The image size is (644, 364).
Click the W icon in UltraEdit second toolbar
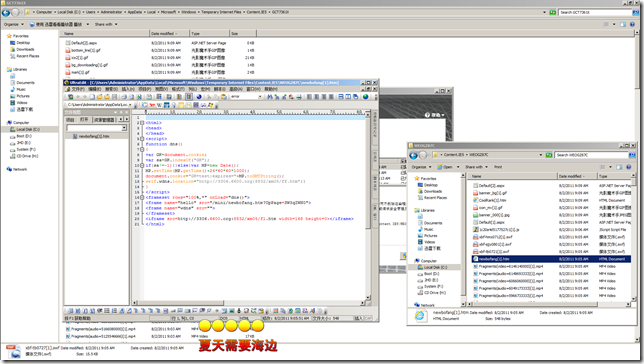(x=159, y=105)
